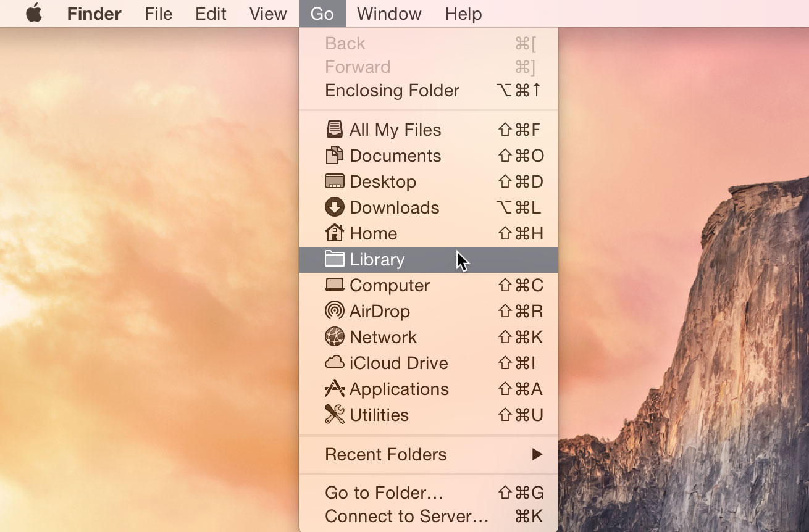809x532 pixels.
Task: Open the Help menu
Action: (463, 14)
